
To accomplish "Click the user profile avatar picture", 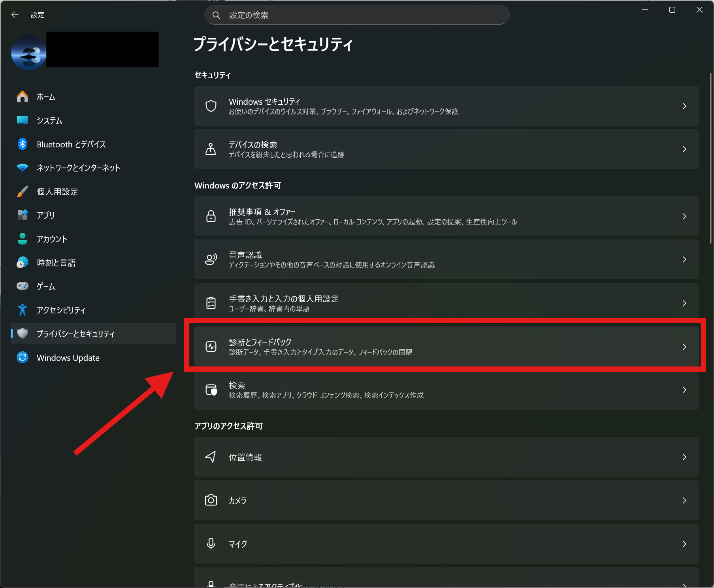I will tap(29, 53).
